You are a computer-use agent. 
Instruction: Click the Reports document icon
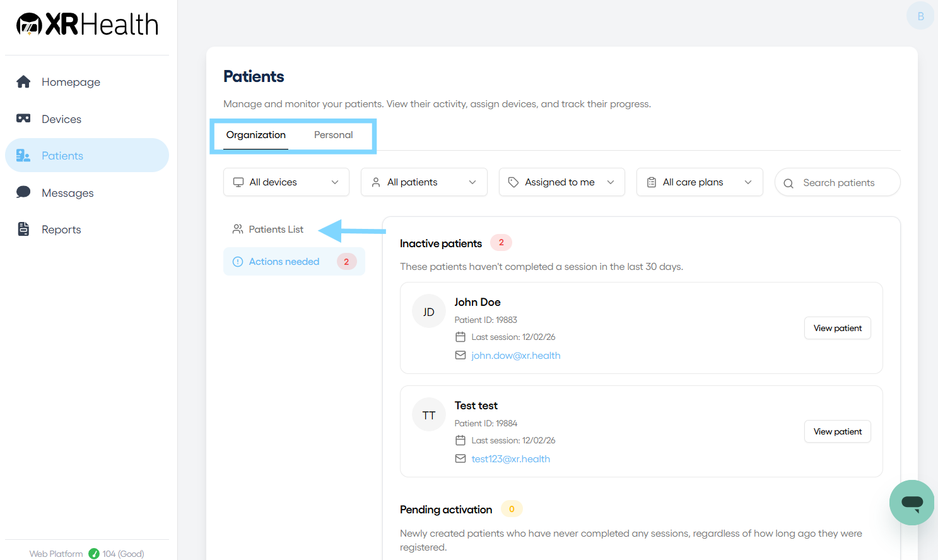(23, 229)
